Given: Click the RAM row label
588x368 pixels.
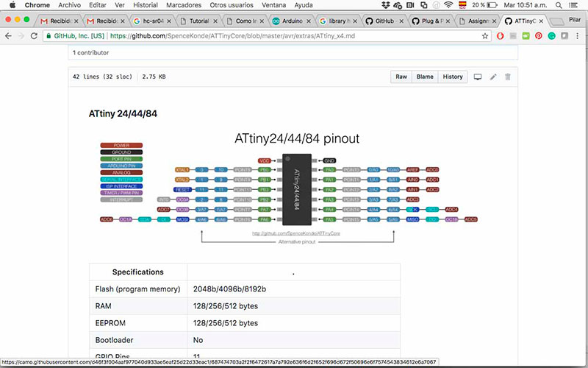Looking at the screenshot, I should pyautogui.click(x=103, y=306).
